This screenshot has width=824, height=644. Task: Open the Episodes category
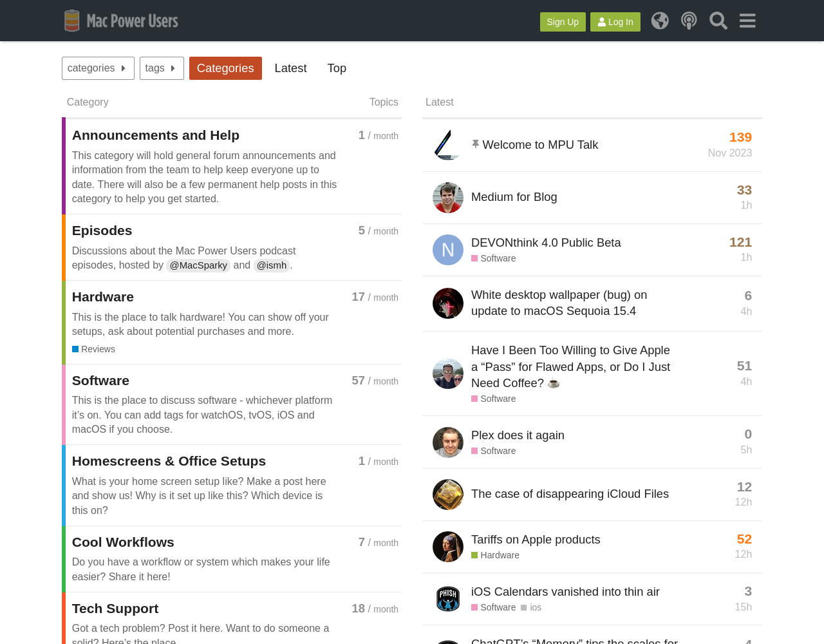[x=102, y=231]
